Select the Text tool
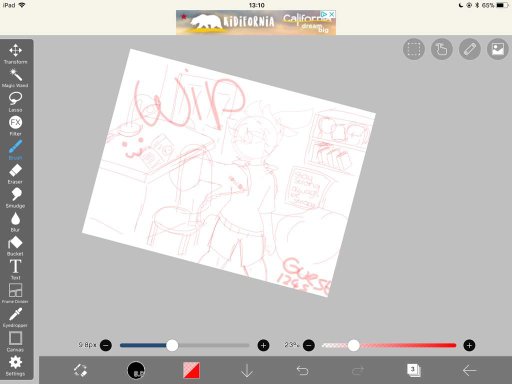 pos(15,269)
